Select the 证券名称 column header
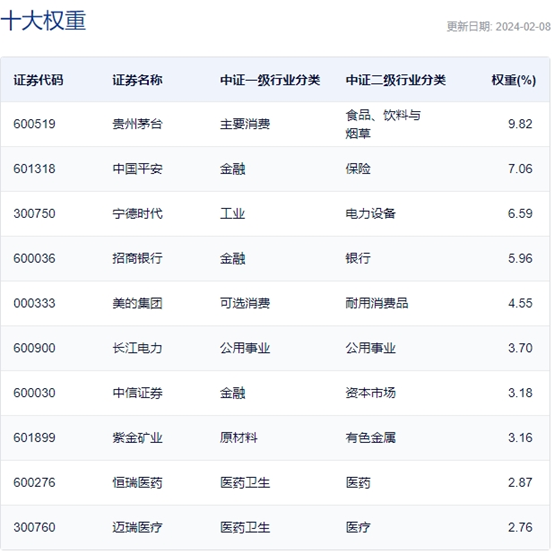The image size is (554, 554). click(137, 80)
